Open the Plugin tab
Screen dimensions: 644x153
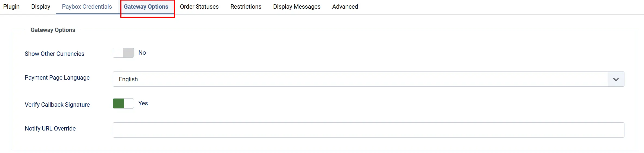pyautogui.click(x=11, y=7)
